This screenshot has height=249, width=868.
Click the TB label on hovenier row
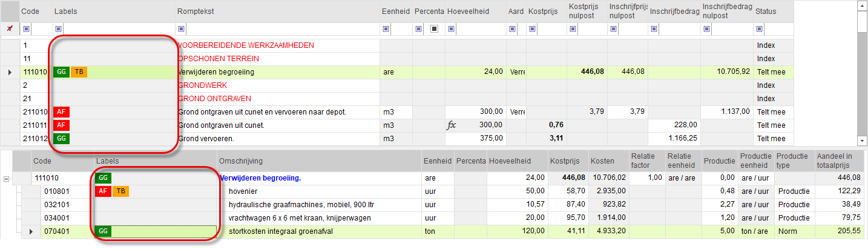click(x=121, y=191)
